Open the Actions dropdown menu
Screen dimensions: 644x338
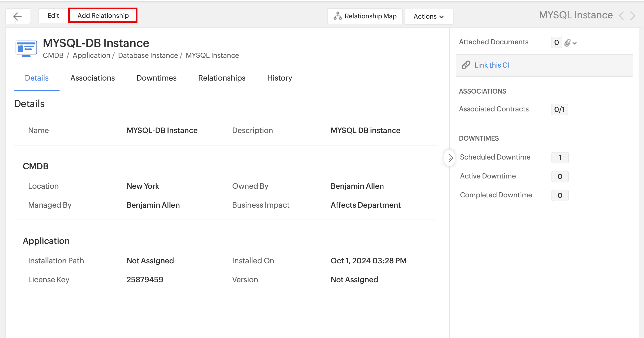tap(429, 16)
